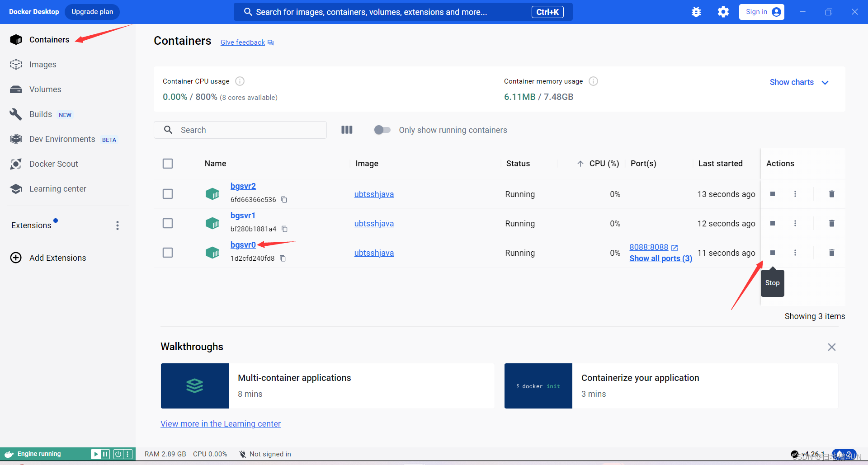Click the engine resume play button

95,454
